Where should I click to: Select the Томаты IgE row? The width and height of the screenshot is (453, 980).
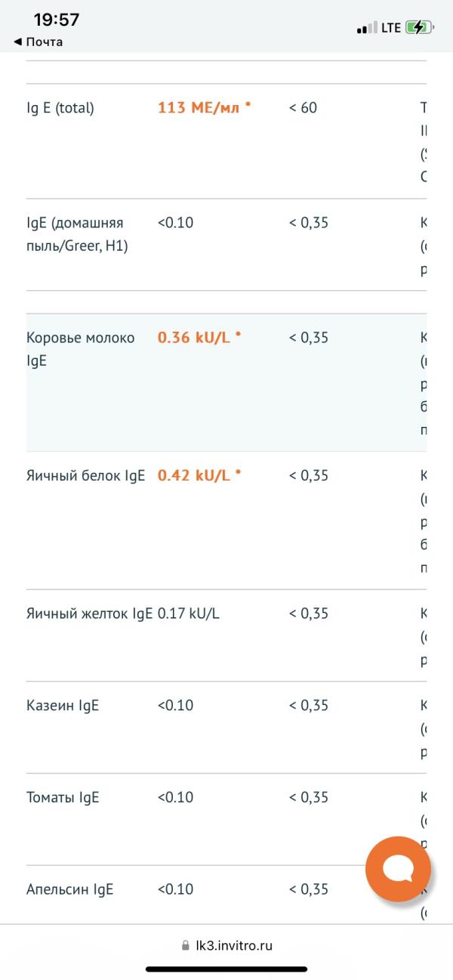(x=226, y=819)
